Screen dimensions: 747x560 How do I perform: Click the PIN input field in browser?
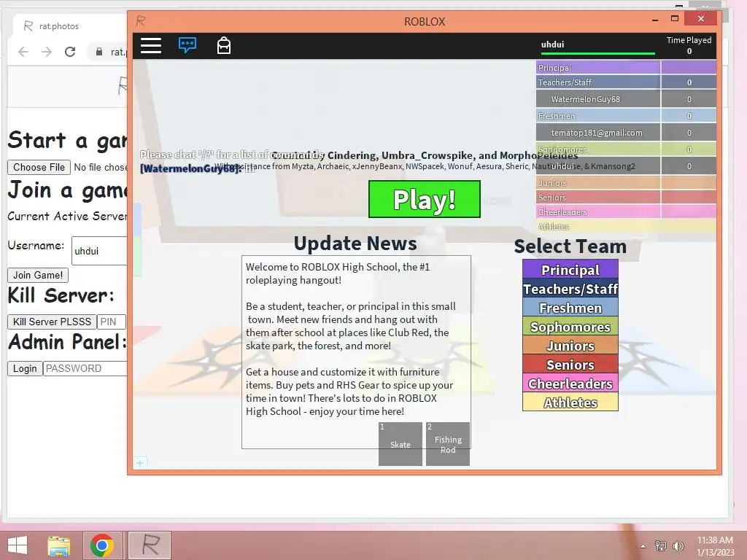[112, 322]
